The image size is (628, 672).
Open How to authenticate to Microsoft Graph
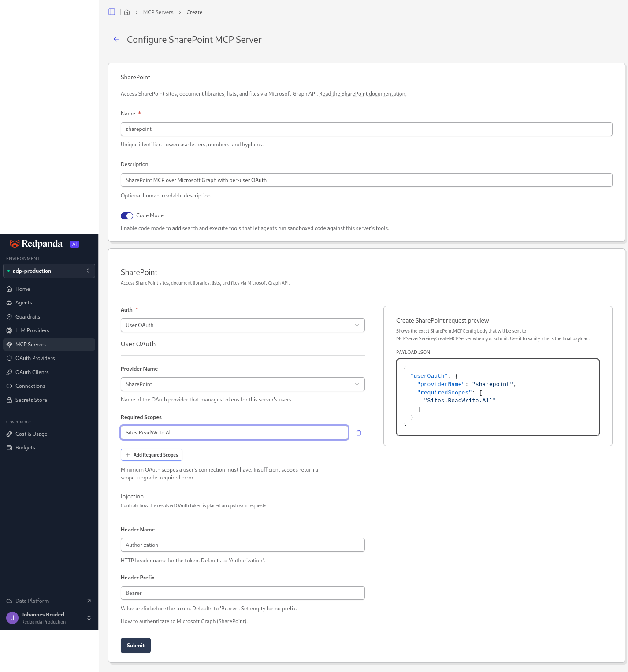pyautogui.click(x=184, y=621)
